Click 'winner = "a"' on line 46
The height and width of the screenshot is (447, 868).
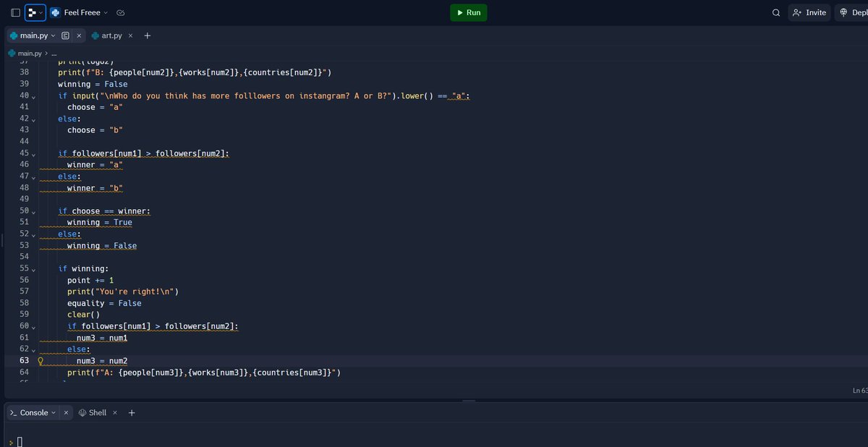coord(95,165)
